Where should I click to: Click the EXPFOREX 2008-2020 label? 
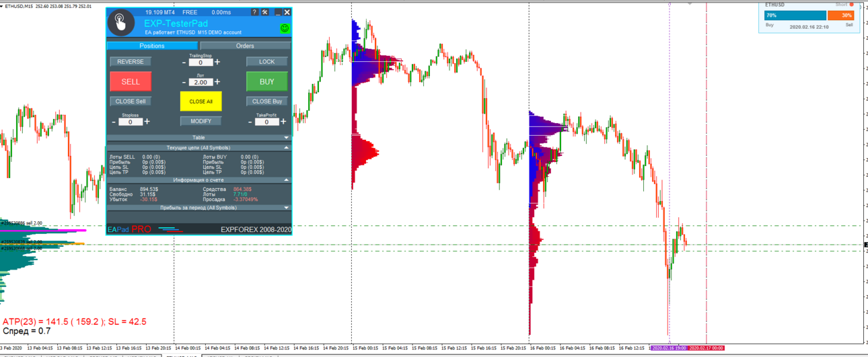(256, 229)
